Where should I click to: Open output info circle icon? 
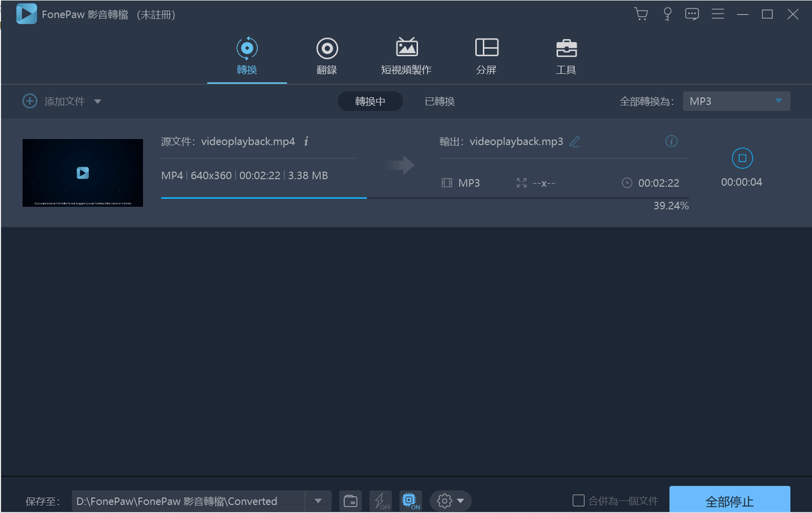click(x=671, y=141)
